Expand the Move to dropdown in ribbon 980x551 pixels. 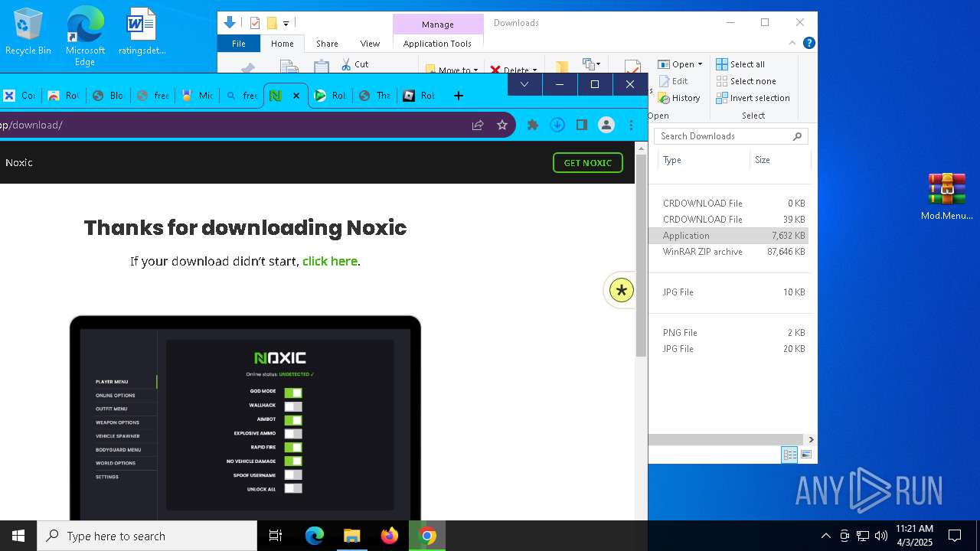coord(475,70)
